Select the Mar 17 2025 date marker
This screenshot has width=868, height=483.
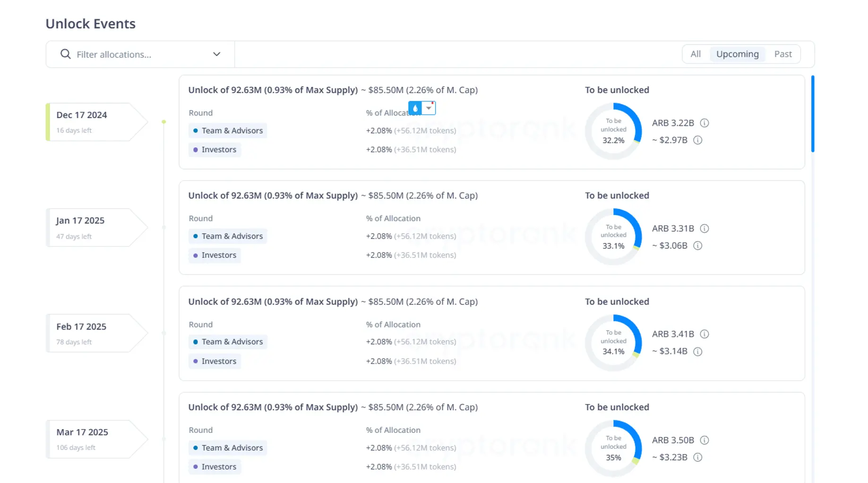96,439
